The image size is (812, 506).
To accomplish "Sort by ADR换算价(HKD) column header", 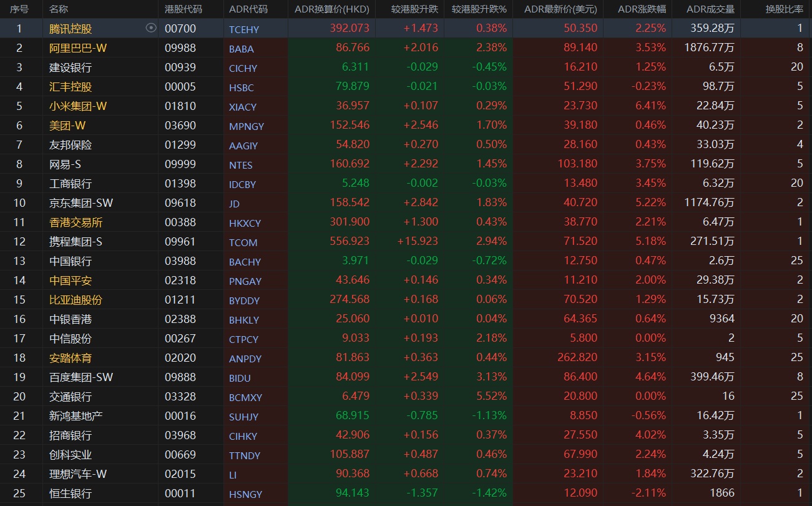I will 332,9.
